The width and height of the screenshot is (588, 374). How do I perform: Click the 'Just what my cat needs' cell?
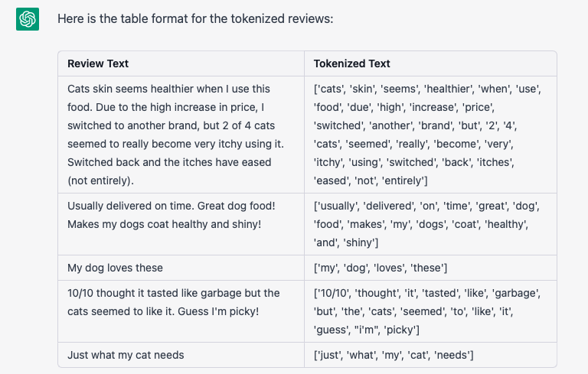[181, 355]
